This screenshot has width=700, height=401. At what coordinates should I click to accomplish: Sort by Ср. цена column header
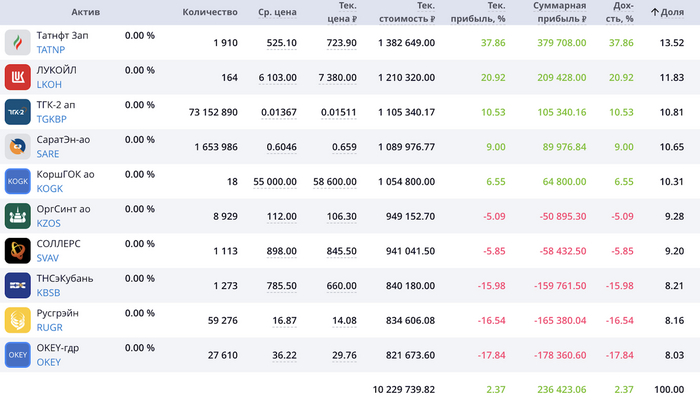tap(277, 12)
